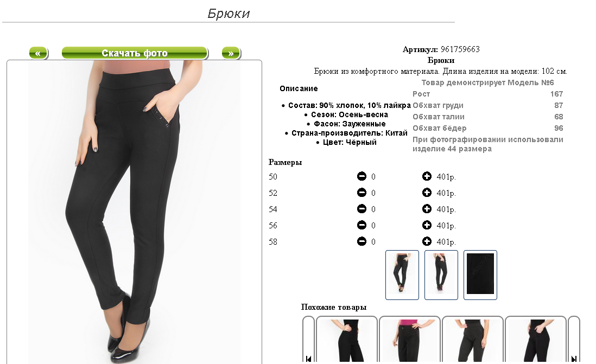
Task: Decrease quantity for size 56
Action: (x=362, y=225)
